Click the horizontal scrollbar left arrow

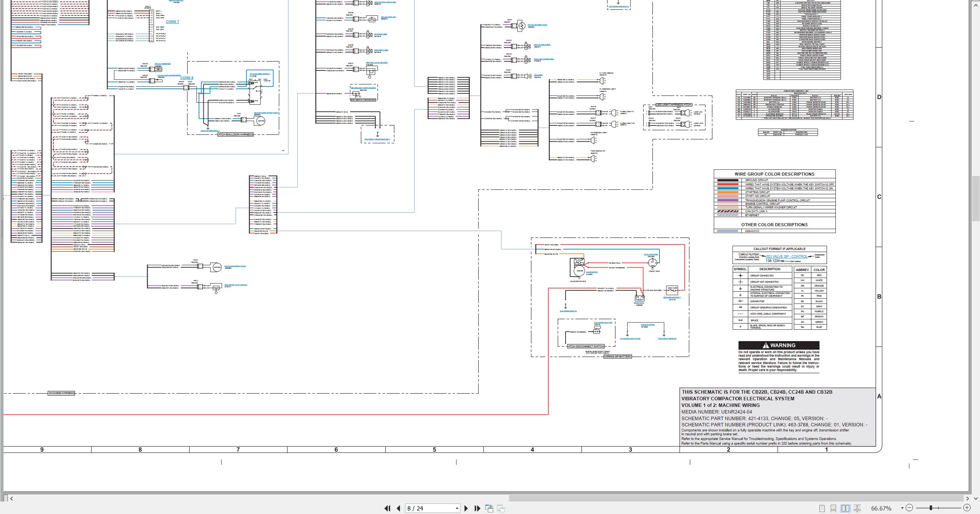(x=11, y=498)
